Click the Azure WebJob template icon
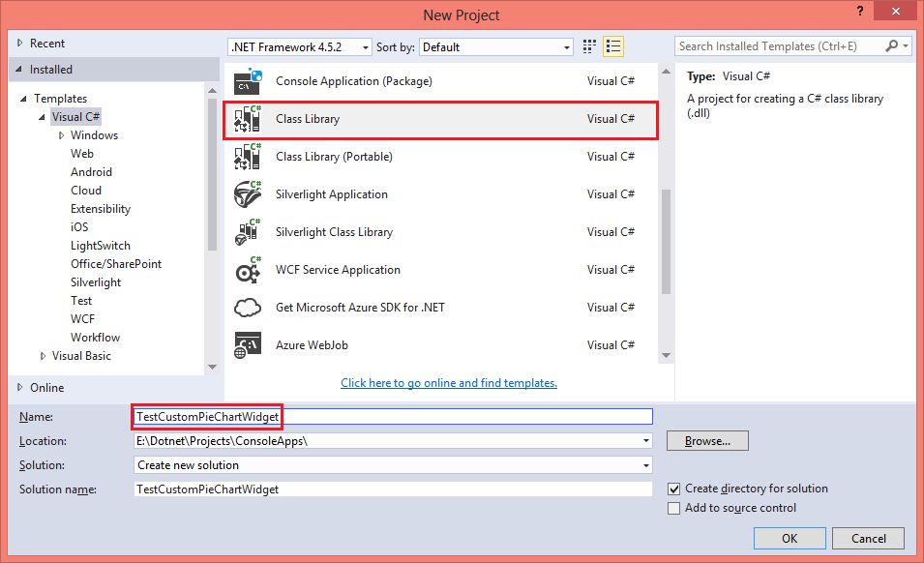This screenshot has height=563, width=924. pyautogui.click(x=248, y=345)
